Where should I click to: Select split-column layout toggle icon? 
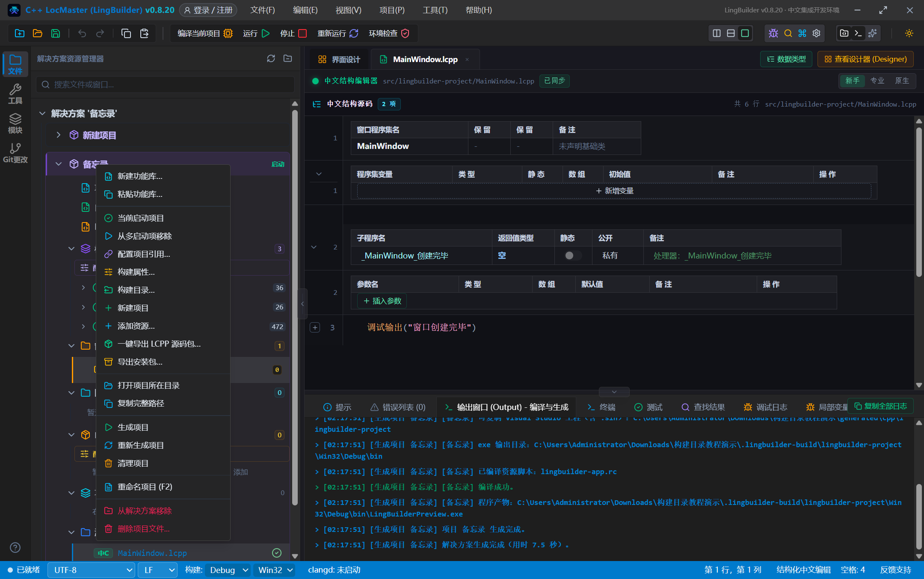(717, 33)
